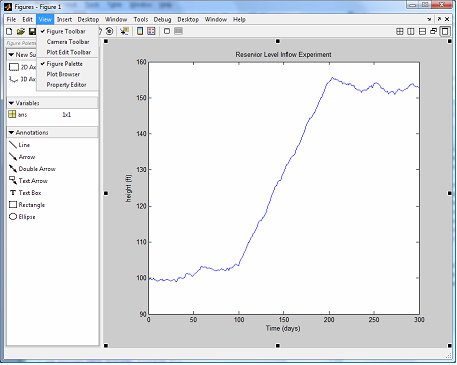This screenshot has width=457, height=365.
Task: Select the 'Time (days)' x-axis label
Action: [283, 328]
